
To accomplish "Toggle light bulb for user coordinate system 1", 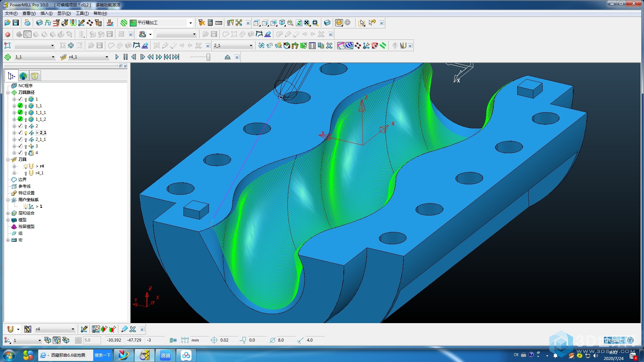I will (26, 206).
